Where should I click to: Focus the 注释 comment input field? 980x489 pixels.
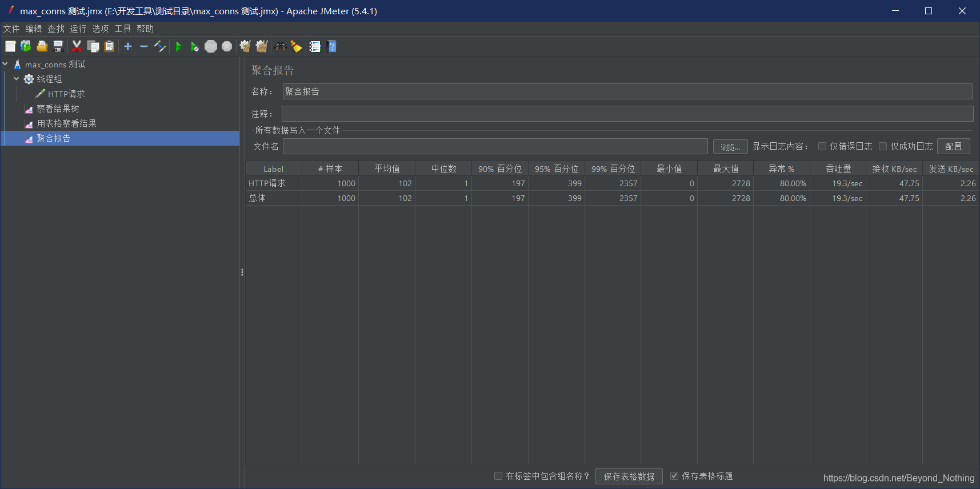(x=627, y=114)
